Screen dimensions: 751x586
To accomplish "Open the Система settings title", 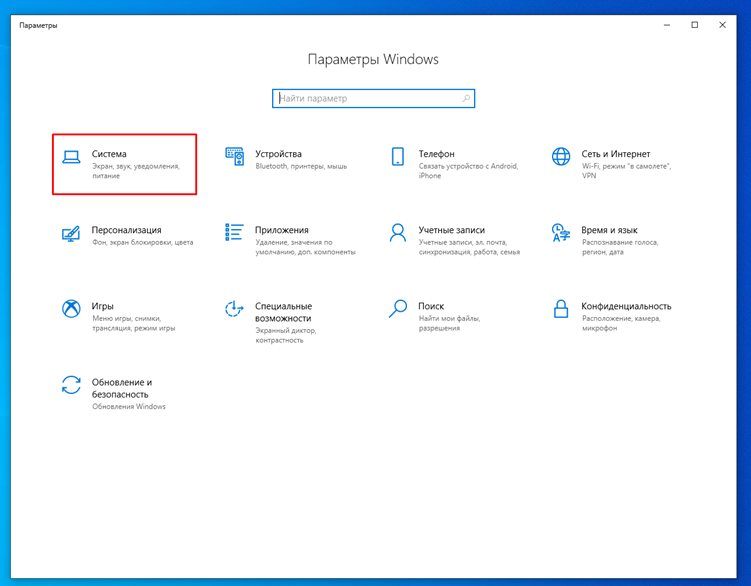I will [109, 154].
